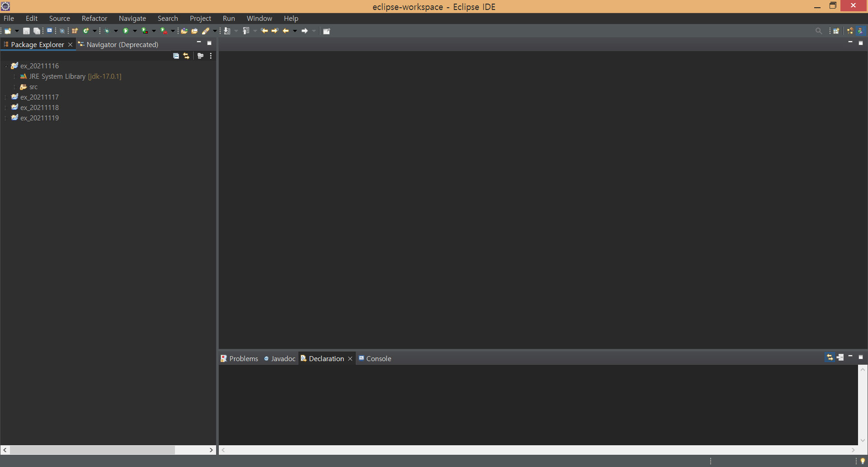Screen dimensions: 868x467
Task: Open the Run dropdown arrow
Action: coord(135,31)
